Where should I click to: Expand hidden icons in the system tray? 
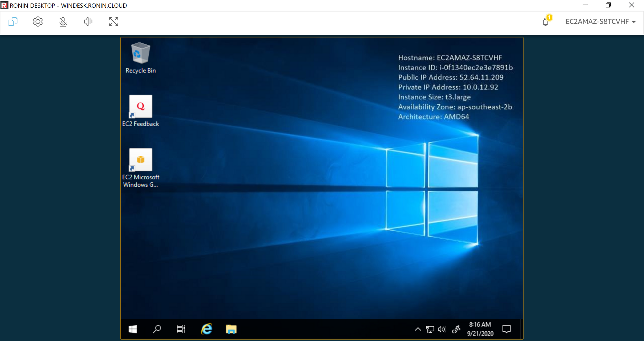click(x=418, y=329)
